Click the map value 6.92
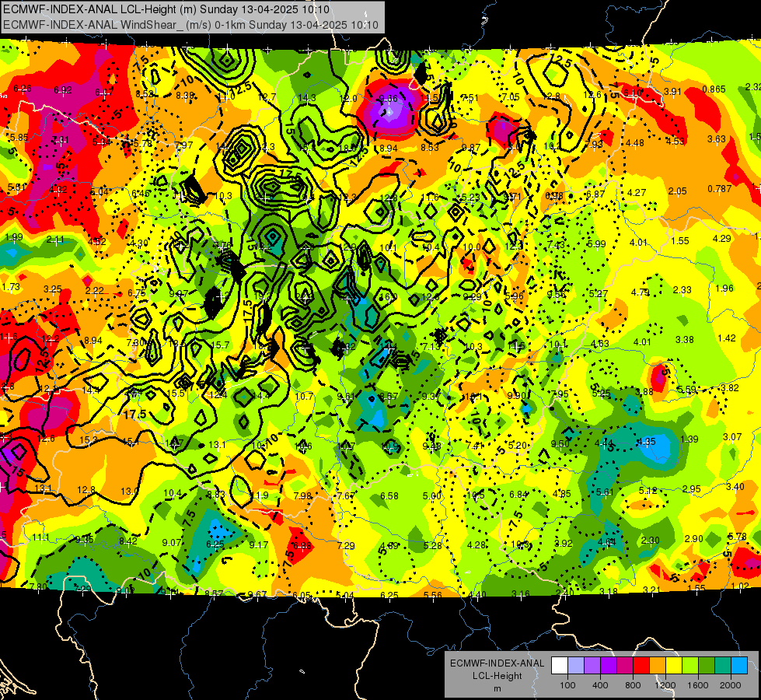Image resolution: width=761 pixels, height=700 pixels. [x=63, y=90]
